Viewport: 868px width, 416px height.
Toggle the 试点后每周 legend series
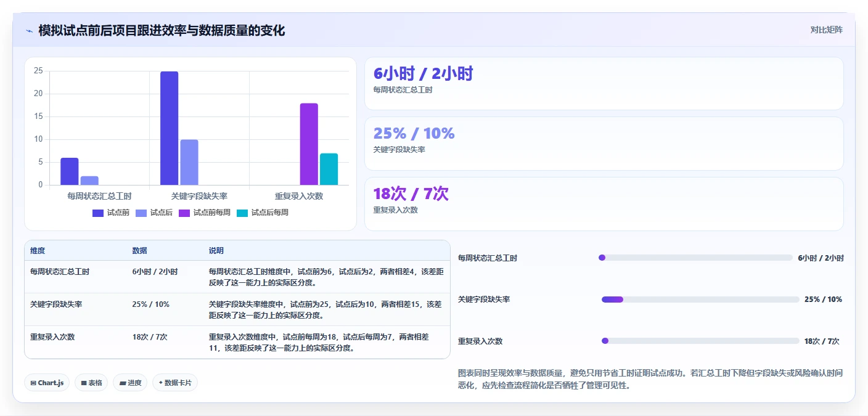pos(263,213)
